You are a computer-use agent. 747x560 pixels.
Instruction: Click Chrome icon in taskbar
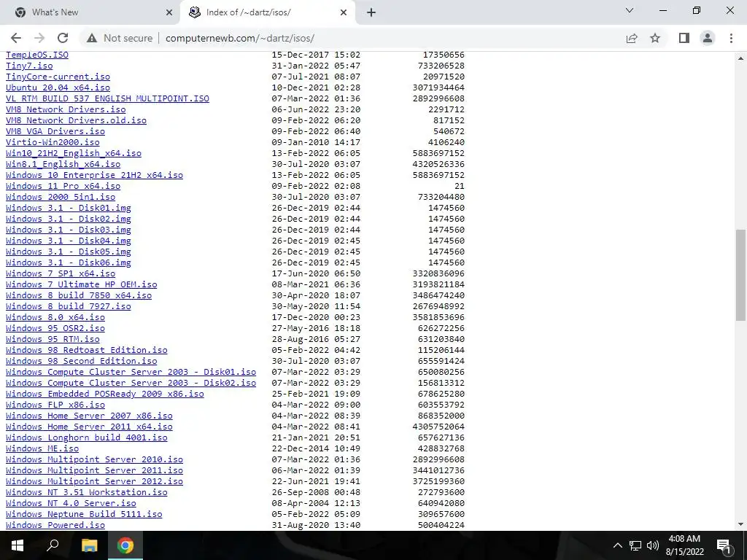click(x=125, y=545)
